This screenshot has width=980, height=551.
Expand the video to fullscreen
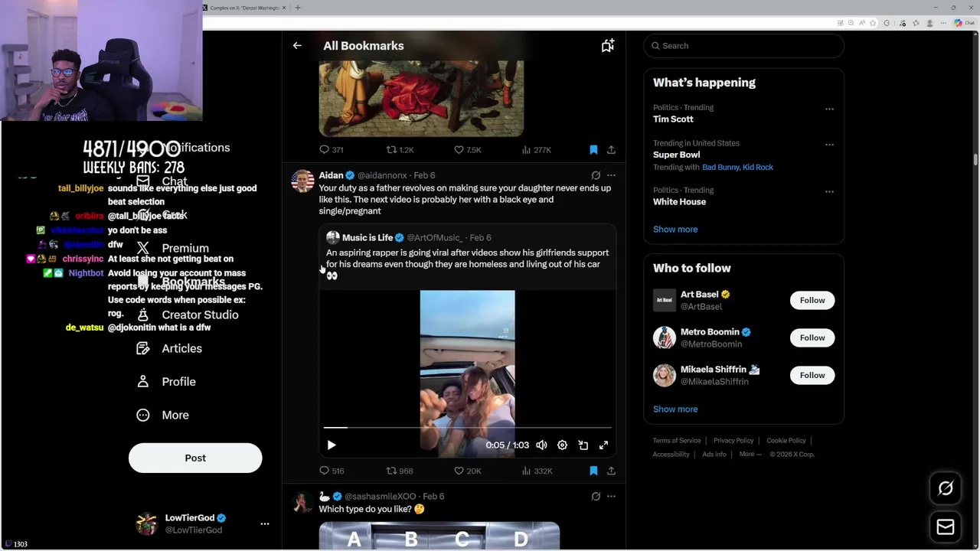tap(603, 445)
